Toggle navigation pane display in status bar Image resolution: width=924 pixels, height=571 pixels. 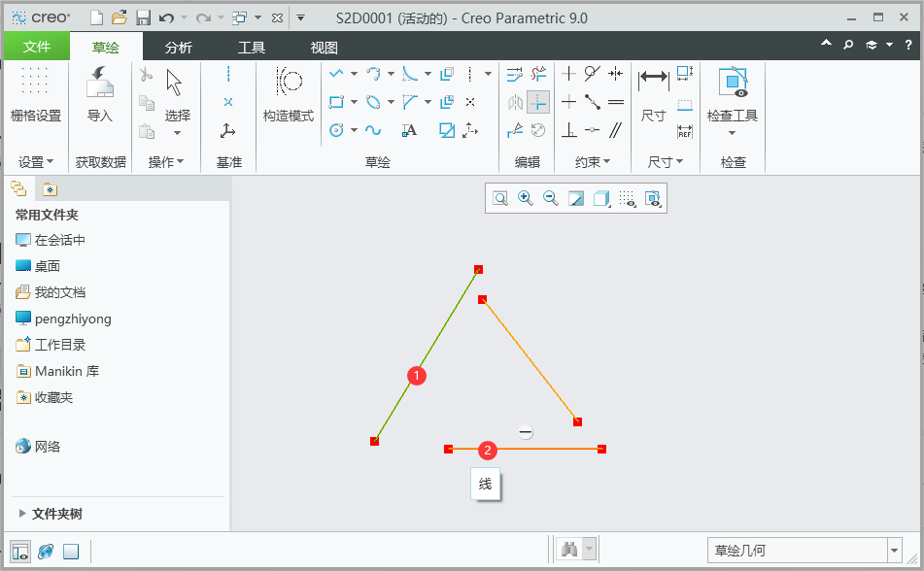(x=20, y=552)
